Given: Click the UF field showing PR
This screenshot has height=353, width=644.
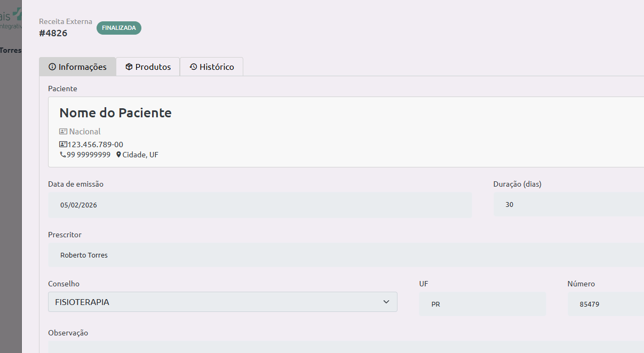Looking at the screenshot, I should [482, 304].
